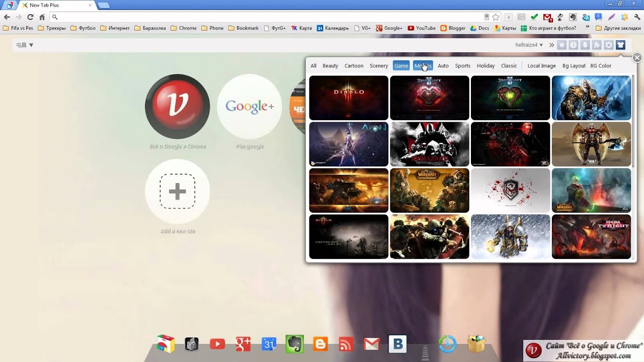Image resolution: width=644 pixels, height=362 pixels.
Task: Open the Футбол bookmark folder
Action: tap(83, 28)
